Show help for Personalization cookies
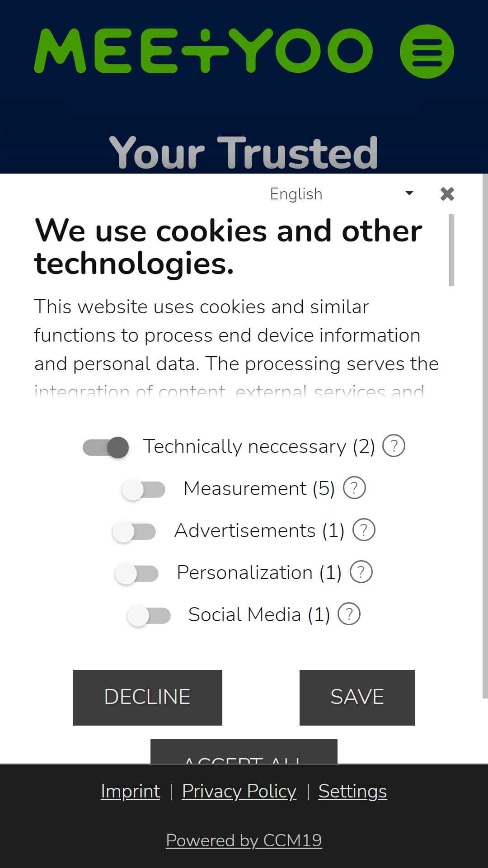 [x=361, y=572]
